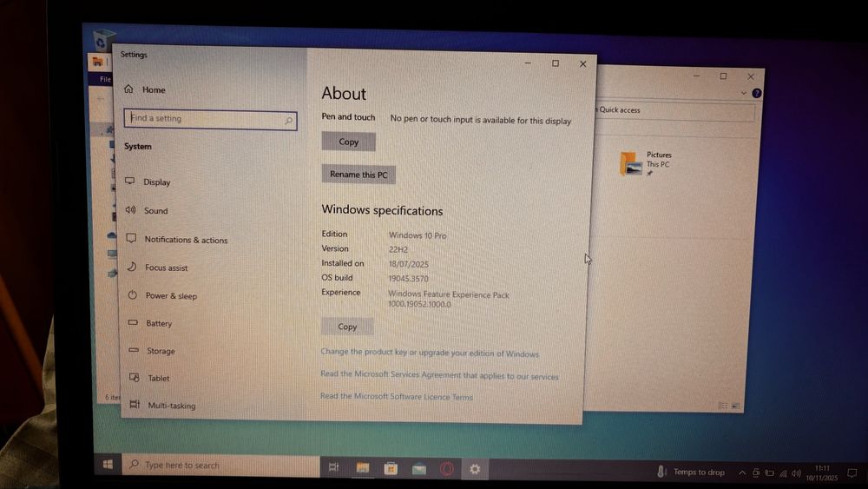
Task: Click the No pen or touch input text
Action: [x=481, y=120]
